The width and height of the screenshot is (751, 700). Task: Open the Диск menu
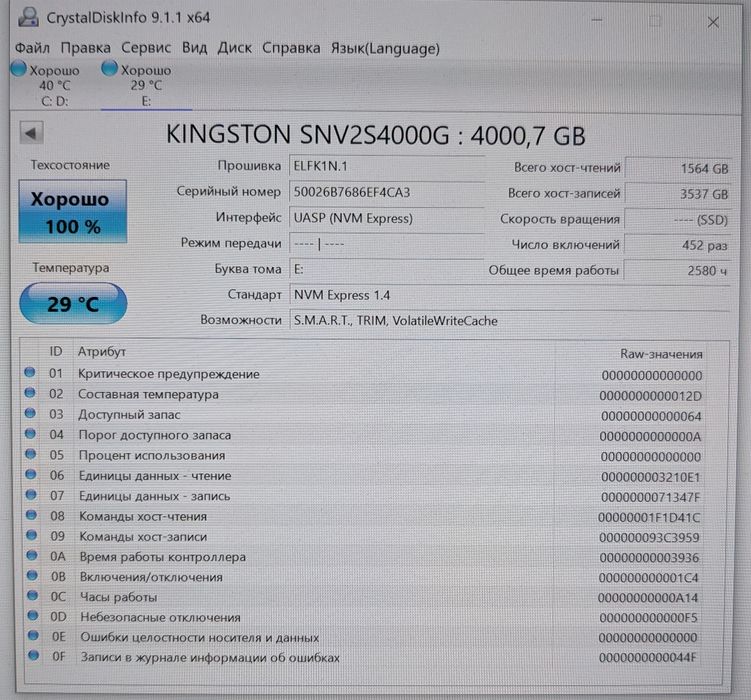coord(234,48)
